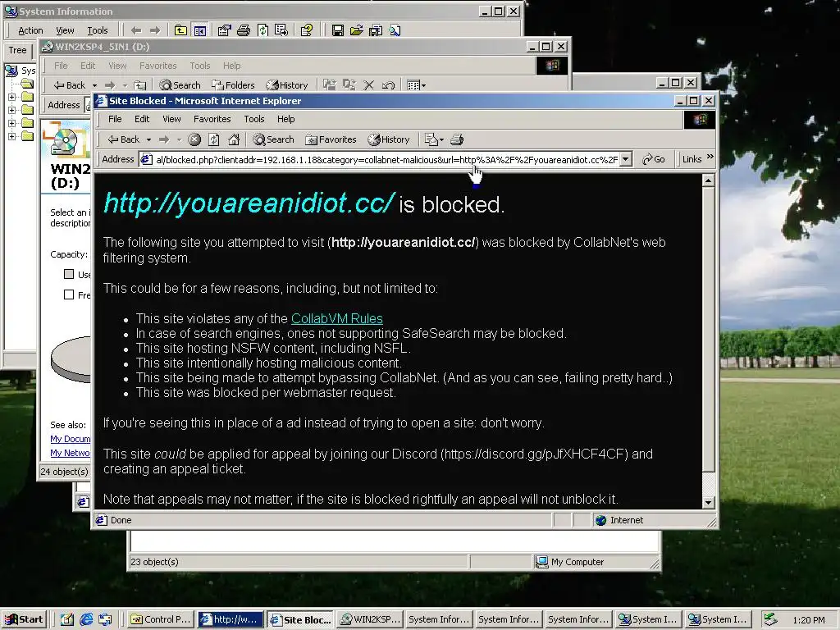Select Tree tab in System Information
The image size is (840, 630).
(x=18, y=50)
